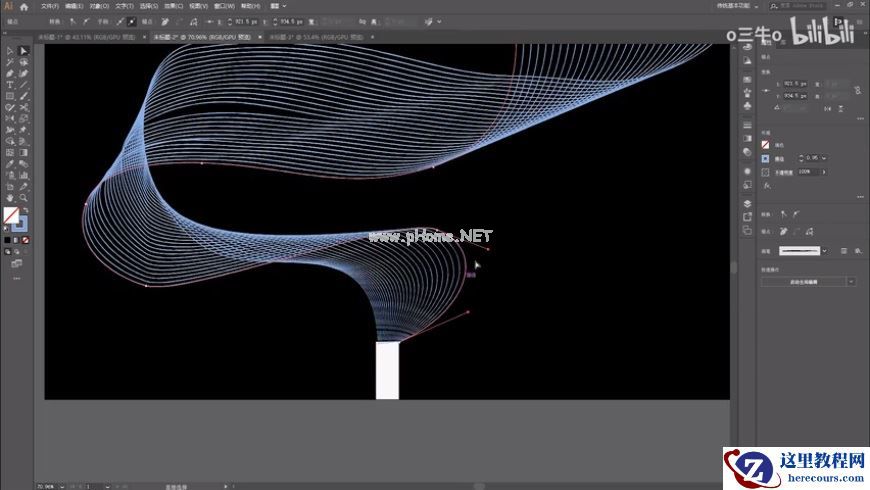Screen dimensions: 870x490
Task: Open the fx effects icon in Appearance
Action: click(766, 185)
